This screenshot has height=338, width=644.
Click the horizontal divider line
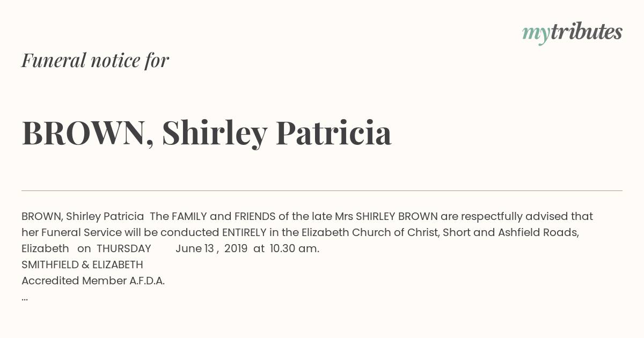tap(322, 190)
